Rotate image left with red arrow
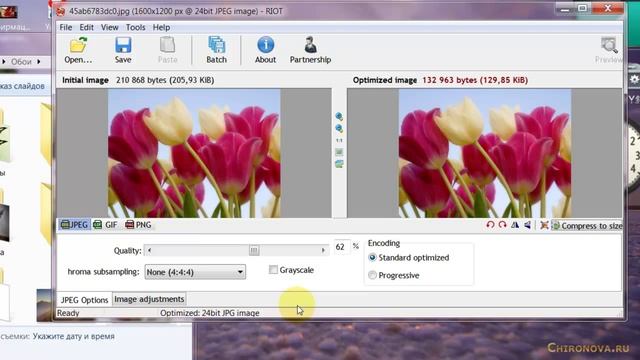 point(490,225)
